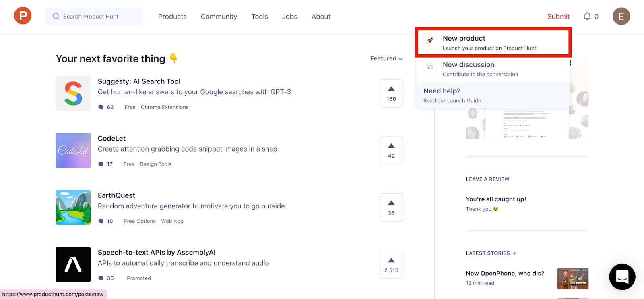Screen dimensions: 644x299
Task: Open the EarthQuest product thumbnail
Action: (x=73, y=208)
